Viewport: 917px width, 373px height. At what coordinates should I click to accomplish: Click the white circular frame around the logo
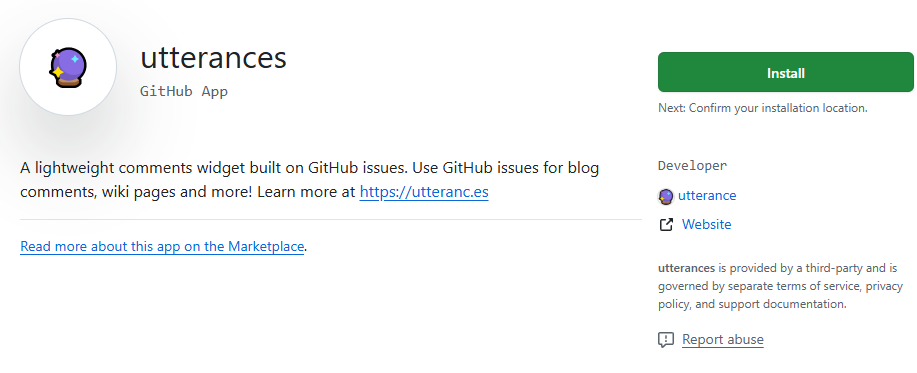point(68,67)
